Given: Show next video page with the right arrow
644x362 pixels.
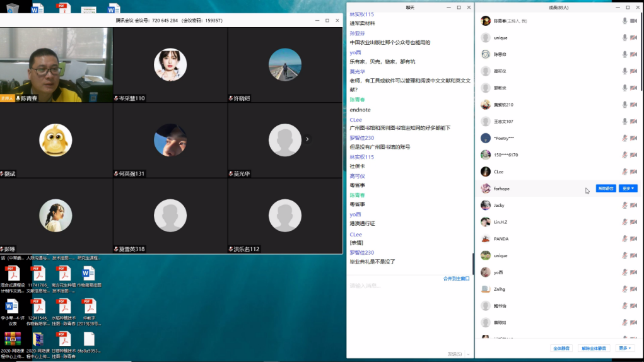Looking at the screenshot, I should (x=307, y=139).
